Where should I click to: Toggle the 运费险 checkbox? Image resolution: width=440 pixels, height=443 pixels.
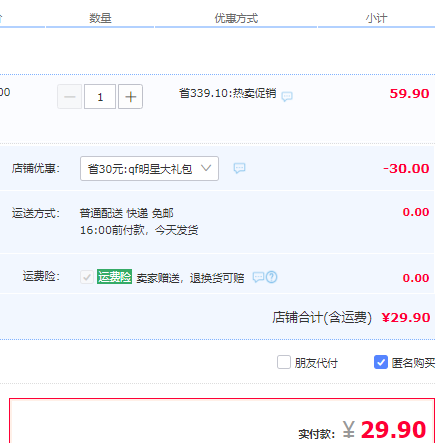[x=87, y=277]
